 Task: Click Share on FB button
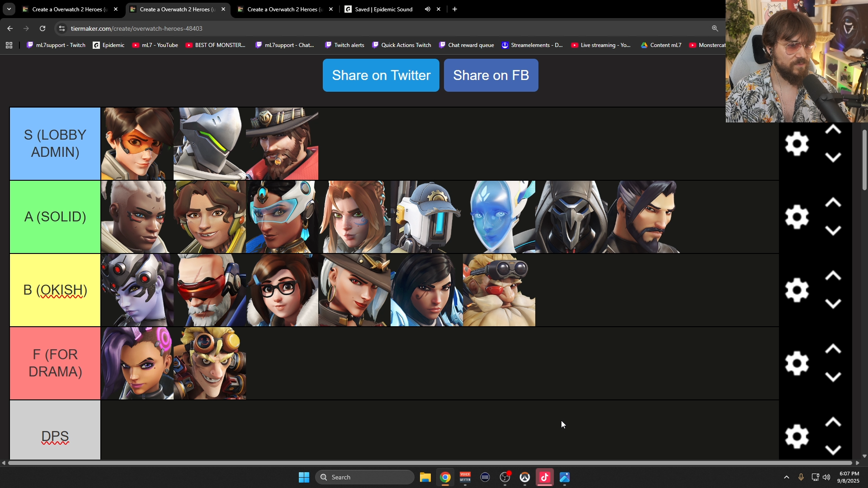(x=491, y=75)
